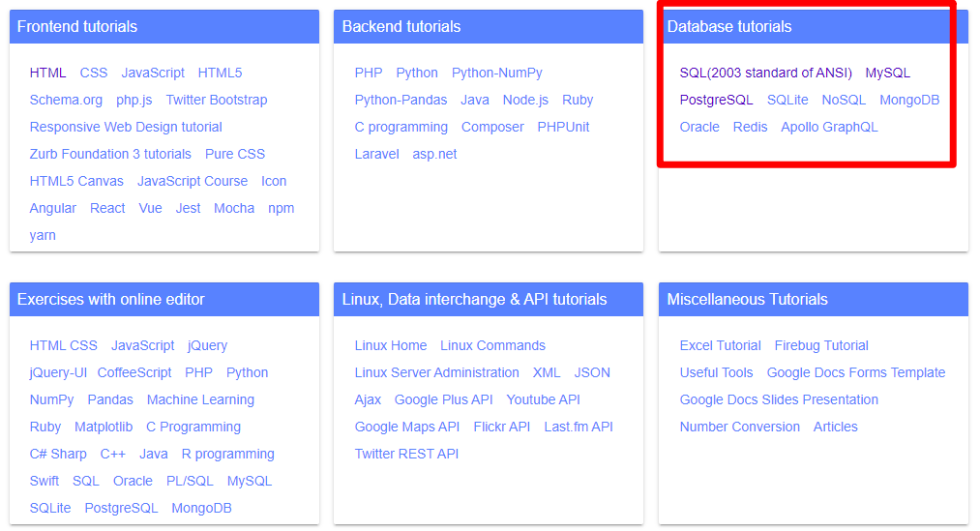Open the Python-Pandas backend tutorial
The width and height of the screenshot is (980, 531).
(x=401, y=100)
